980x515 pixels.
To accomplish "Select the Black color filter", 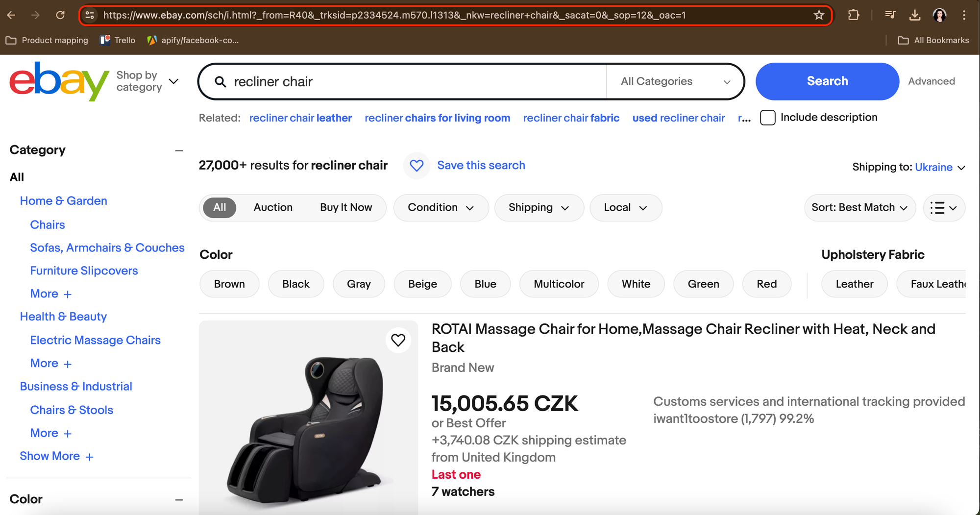I will [295, 284].
